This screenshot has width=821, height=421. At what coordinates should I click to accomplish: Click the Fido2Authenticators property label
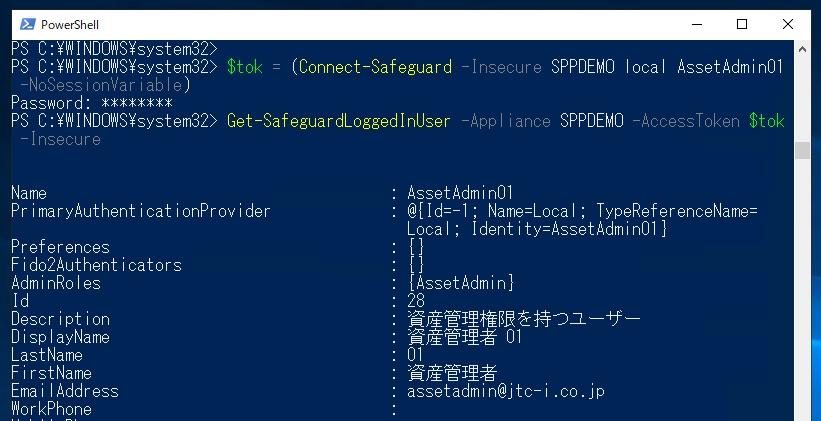point(96,265)
